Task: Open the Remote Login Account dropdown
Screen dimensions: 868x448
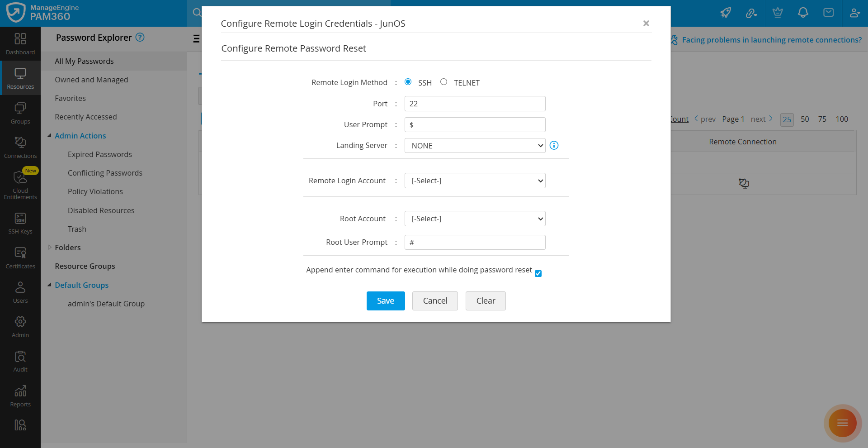Action: (475, 180)
